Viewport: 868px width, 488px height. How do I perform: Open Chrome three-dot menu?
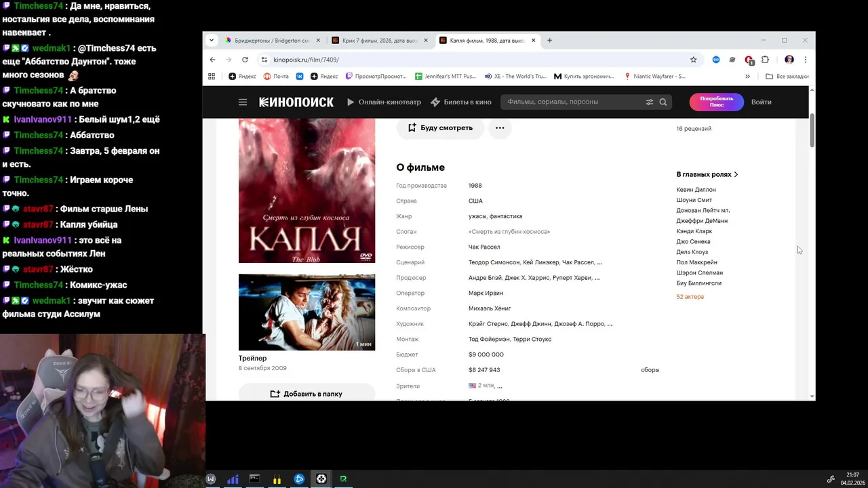[x=805, y=60]
